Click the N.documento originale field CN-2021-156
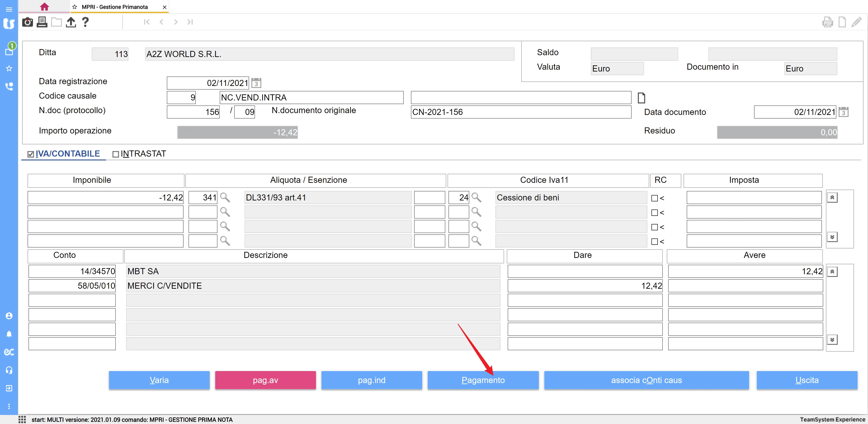 click(521, 112)
